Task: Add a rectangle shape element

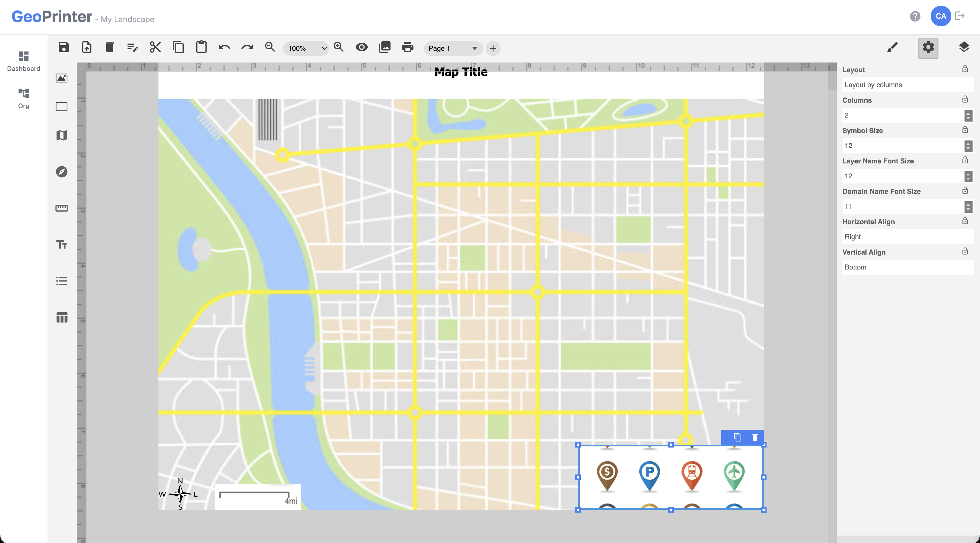Action: [62, 107]
